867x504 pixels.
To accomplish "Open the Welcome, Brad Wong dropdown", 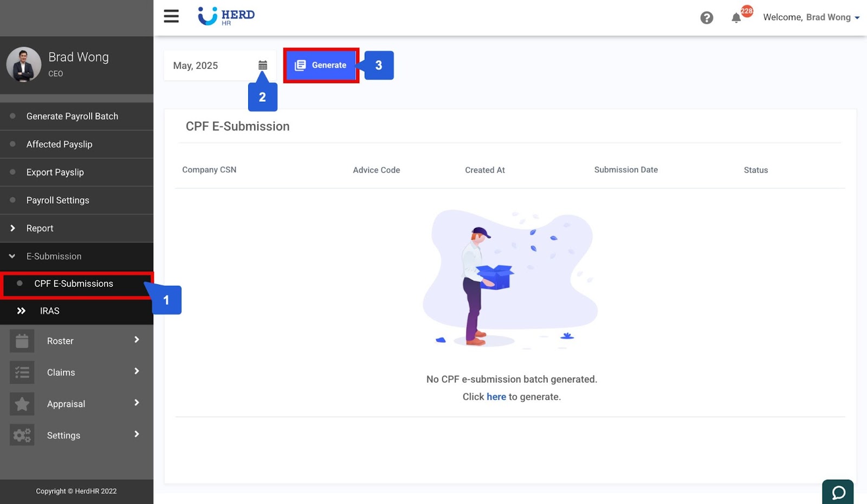I will (811, 17).
